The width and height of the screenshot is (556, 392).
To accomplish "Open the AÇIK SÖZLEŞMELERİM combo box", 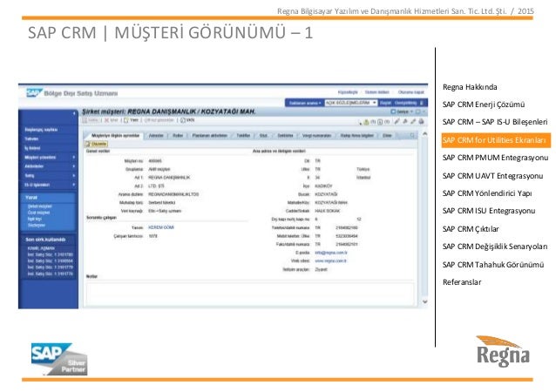I will (350, 103).
